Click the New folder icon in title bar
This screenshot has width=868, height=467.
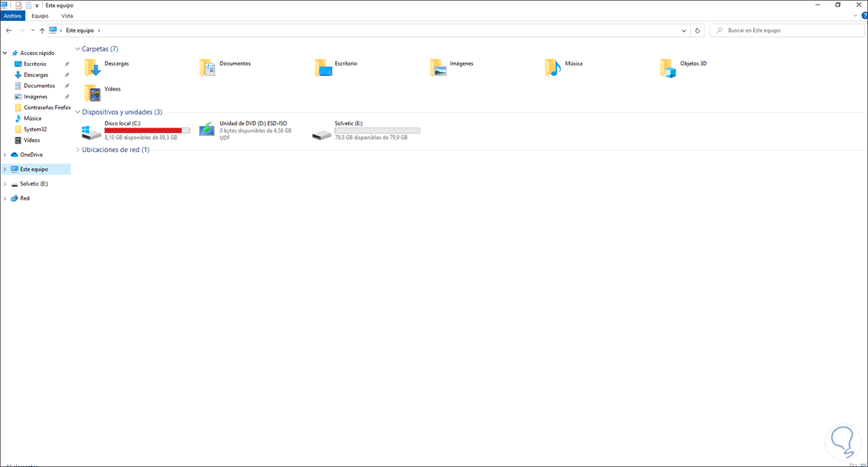pyautogui.click(x=28, y=5)
